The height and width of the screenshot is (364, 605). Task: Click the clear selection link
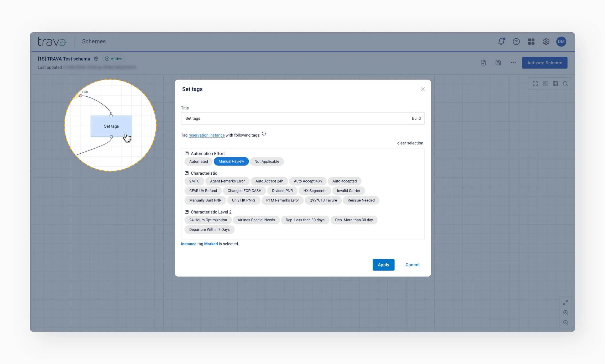[x=410, y=143]
